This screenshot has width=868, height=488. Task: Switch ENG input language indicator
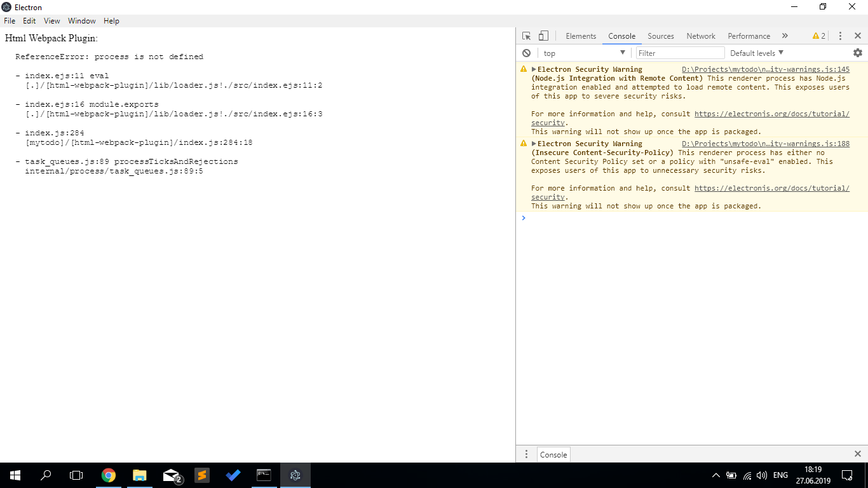(780, 475)
